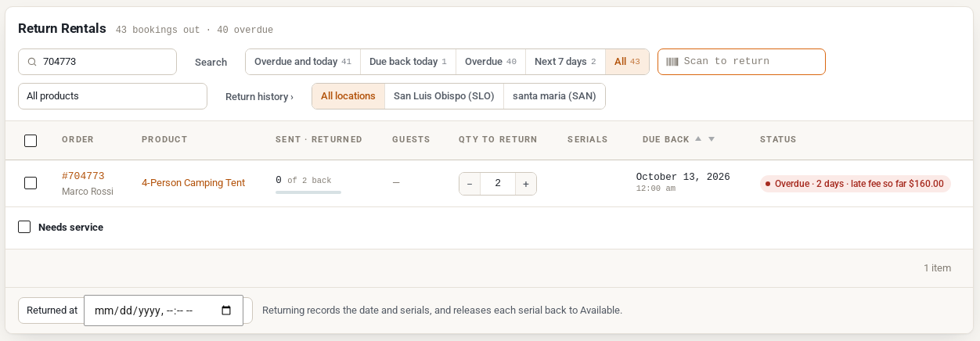Click the 1 item count text
This screenshot has width=980, height=341.
(x=938, y=267)
